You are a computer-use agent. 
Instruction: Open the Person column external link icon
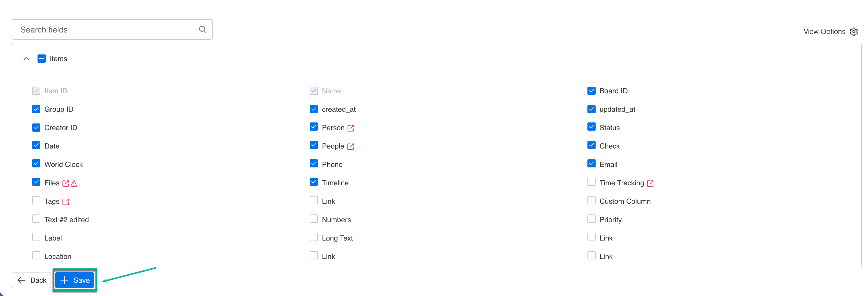pyautogui.click(x=351, y=128)
